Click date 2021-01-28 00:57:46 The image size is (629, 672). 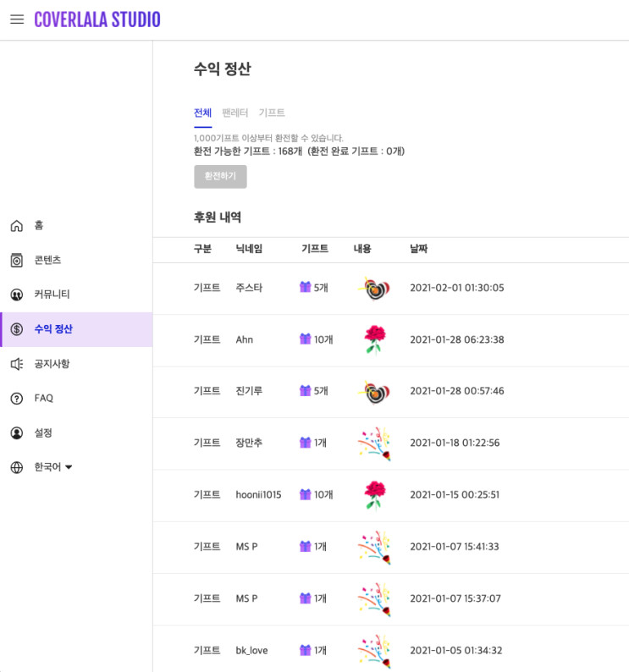click(x=457, y=391)
